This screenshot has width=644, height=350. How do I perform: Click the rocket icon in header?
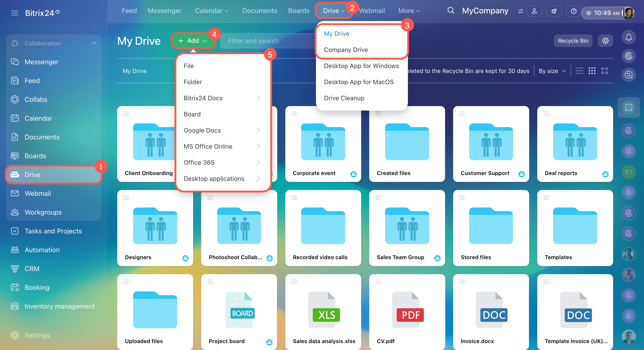[x=554, y=11]
